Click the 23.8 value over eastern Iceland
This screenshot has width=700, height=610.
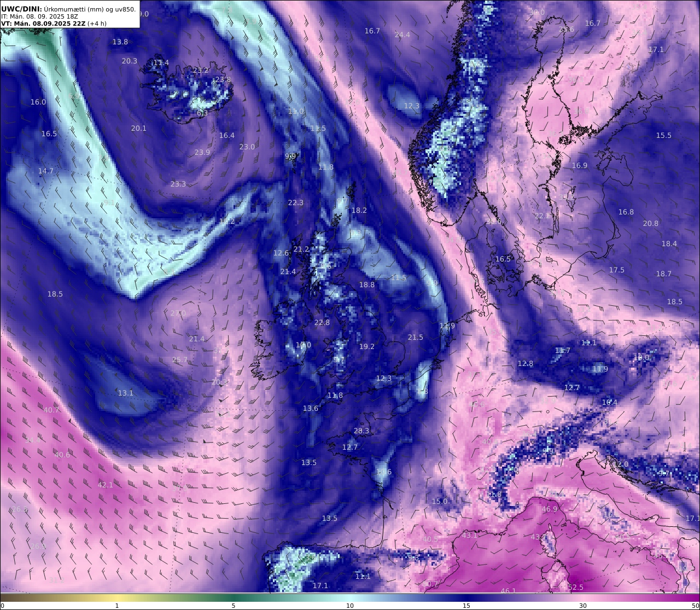(x=223, y=80)
